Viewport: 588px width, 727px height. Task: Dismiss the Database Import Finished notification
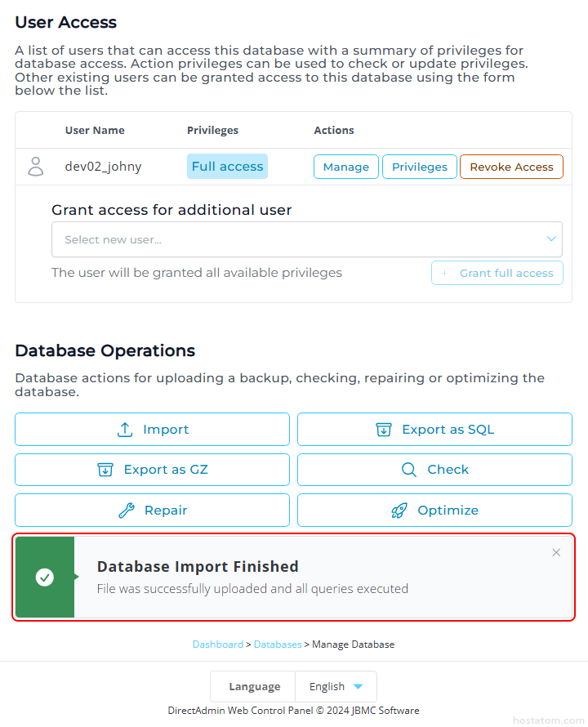pyautogui.click(x=556, y=553)
